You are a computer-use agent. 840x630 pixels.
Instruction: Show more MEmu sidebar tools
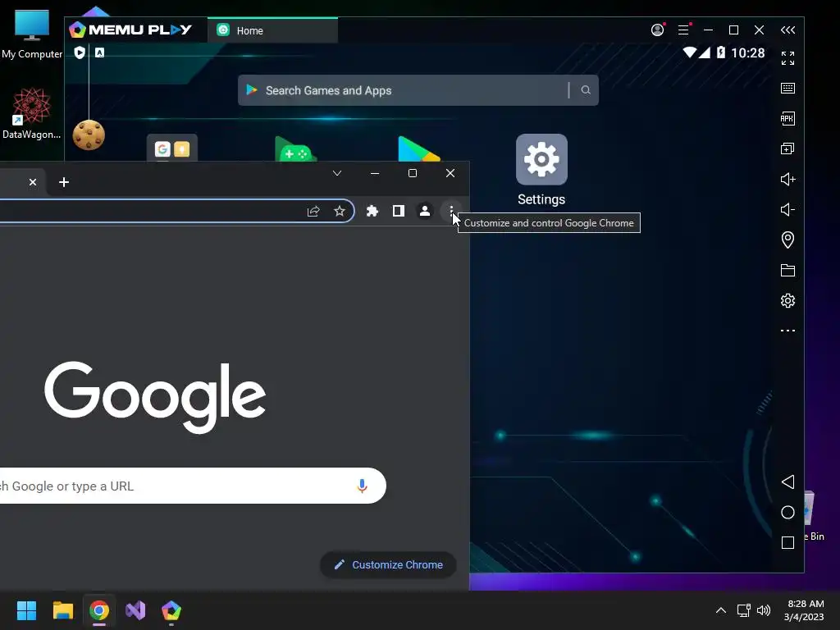pyautogui.click(x=787, y=331)
